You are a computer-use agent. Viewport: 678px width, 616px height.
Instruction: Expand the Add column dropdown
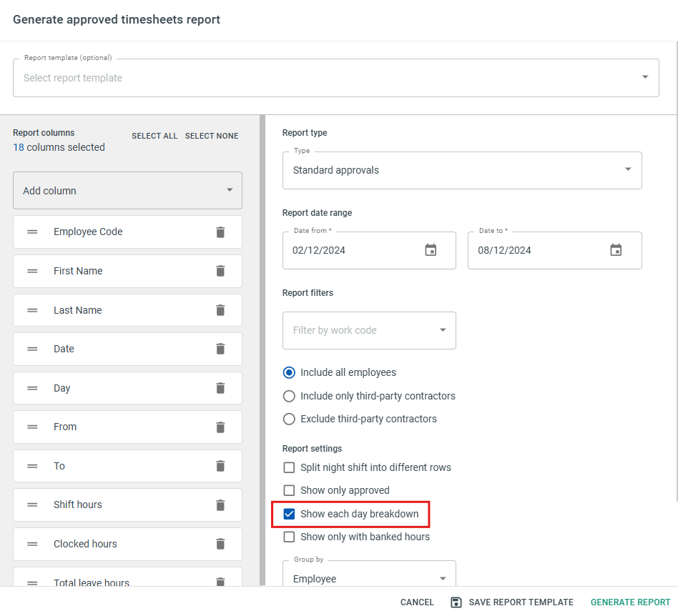pyautogui.click(x=127, y=191)
